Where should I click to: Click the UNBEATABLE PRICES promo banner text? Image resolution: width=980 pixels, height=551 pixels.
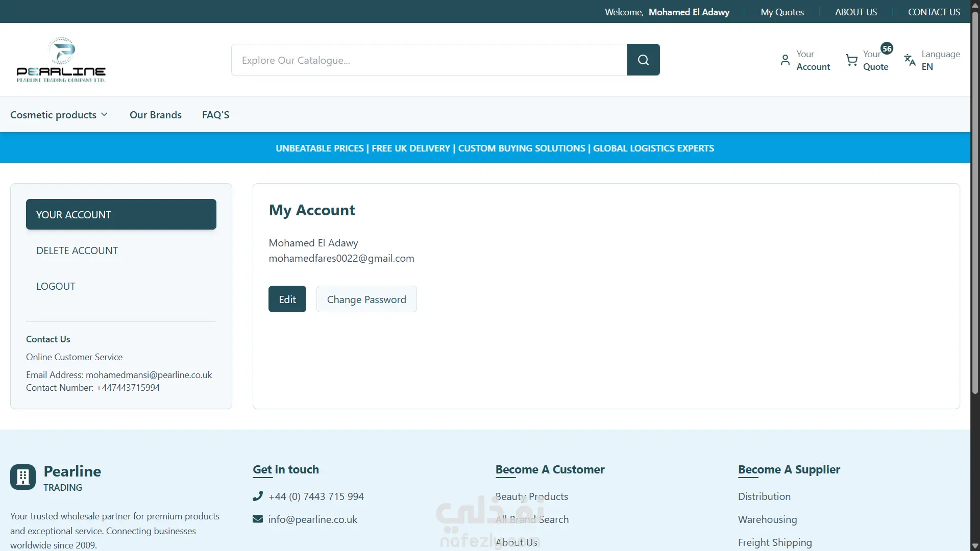(495, 148)
